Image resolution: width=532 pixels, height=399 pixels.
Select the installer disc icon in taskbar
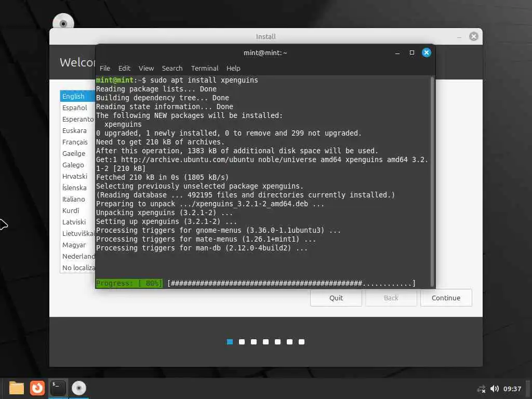click(x=79, y=388)
